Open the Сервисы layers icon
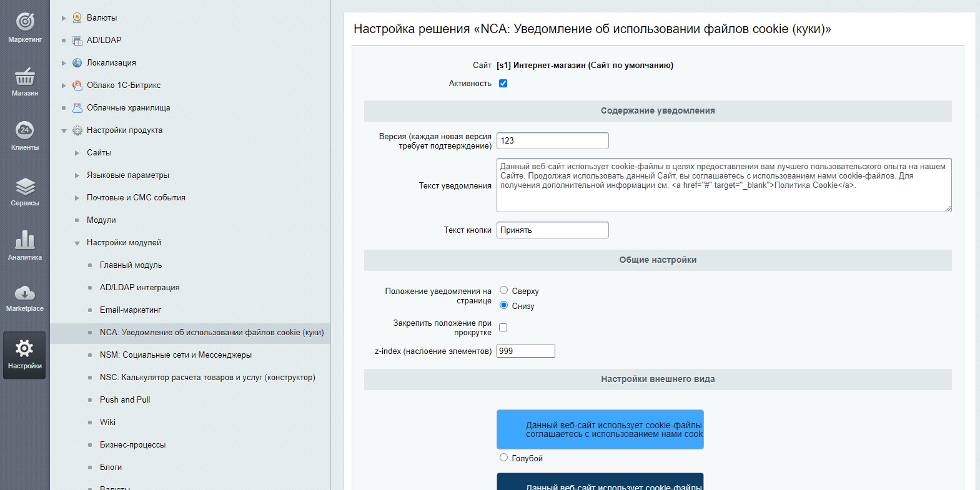Image resolution: width=980 pixels, height=490 pixels. click(x=25, y=186)
